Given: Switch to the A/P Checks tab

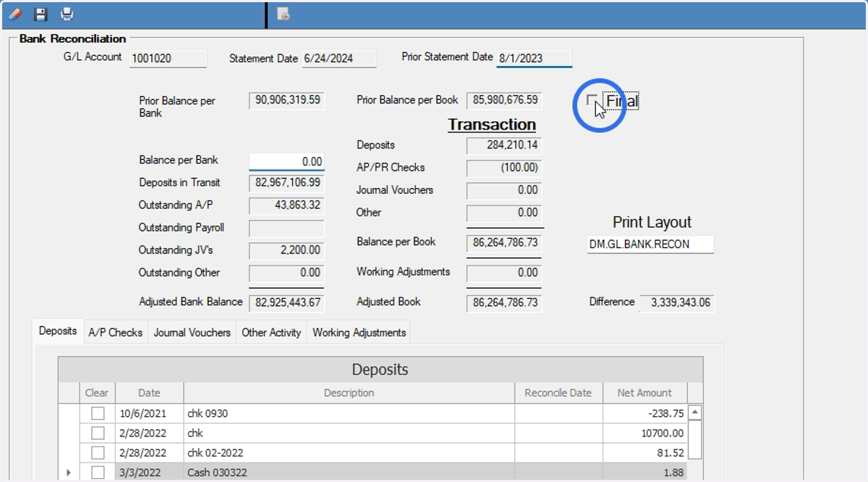Looking at the screenshot, I should (115, 332).
